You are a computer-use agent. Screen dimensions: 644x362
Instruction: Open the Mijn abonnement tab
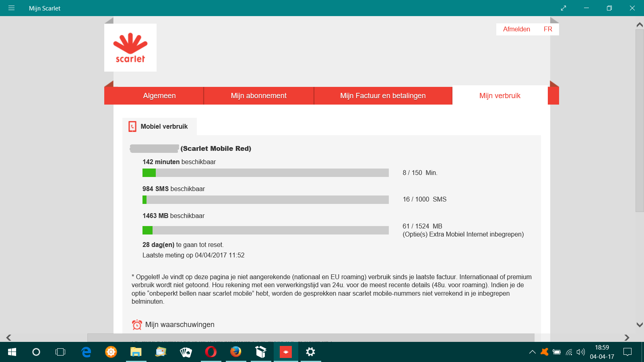coord(259,96)
